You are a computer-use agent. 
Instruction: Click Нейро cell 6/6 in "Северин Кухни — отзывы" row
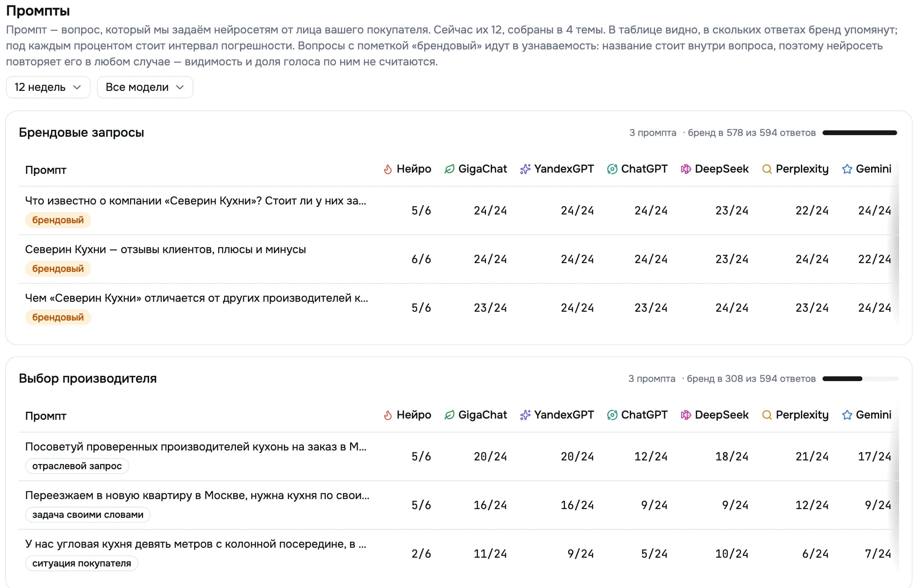421,259
